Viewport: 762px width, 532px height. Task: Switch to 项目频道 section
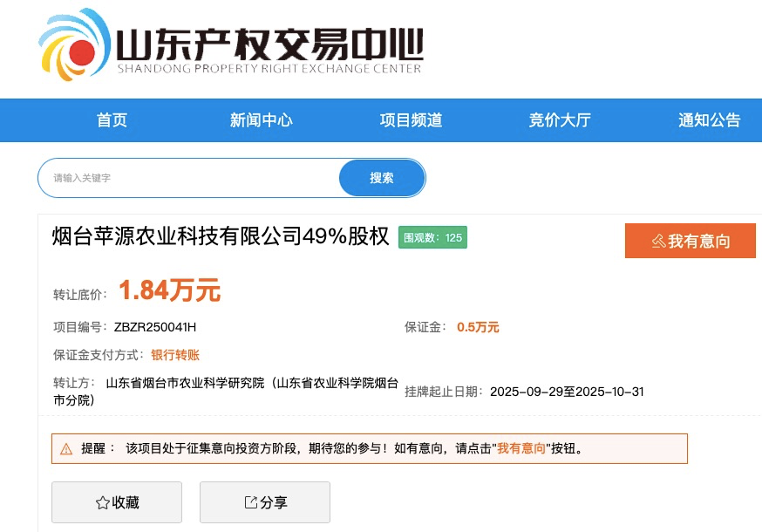pos(410,119)
